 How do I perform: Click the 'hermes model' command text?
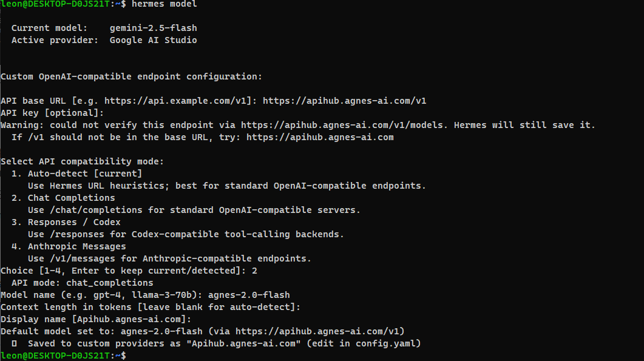click(164, 4)
